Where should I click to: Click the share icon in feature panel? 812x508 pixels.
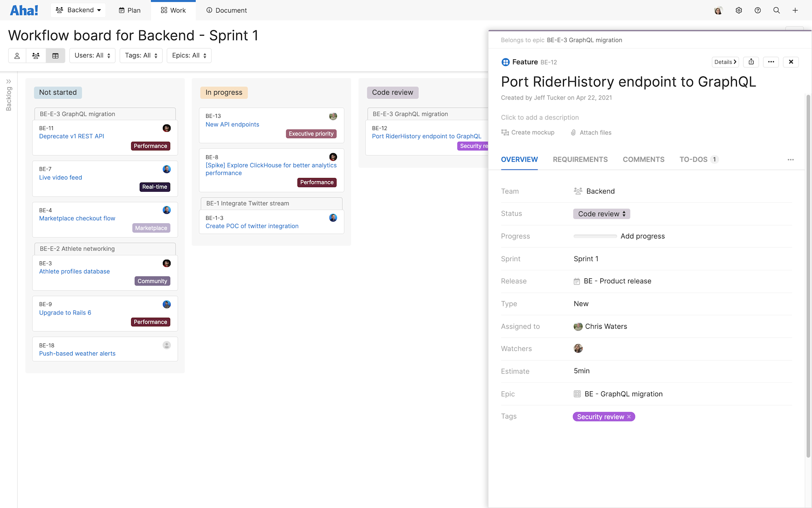751,62
